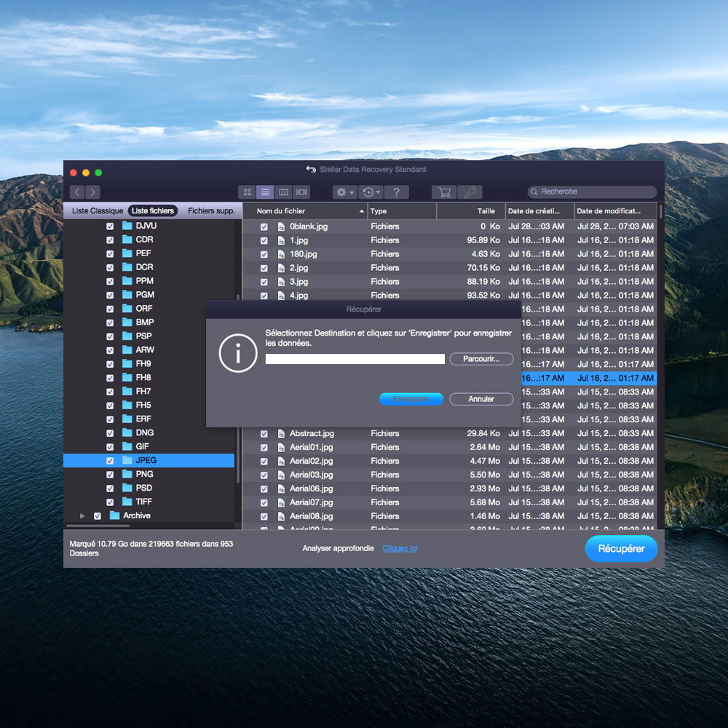This screenshot has height=728, width=728.
Task: Click the shopping cart purchase icon
Action: click(444, 192)
